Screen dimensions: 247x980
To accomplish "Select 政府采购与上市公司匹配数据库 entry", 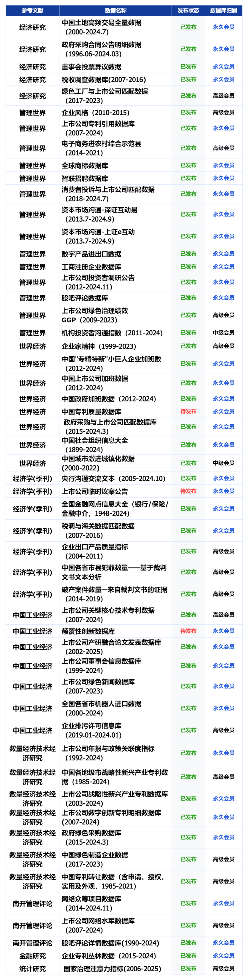I will [x=110, y=427].
